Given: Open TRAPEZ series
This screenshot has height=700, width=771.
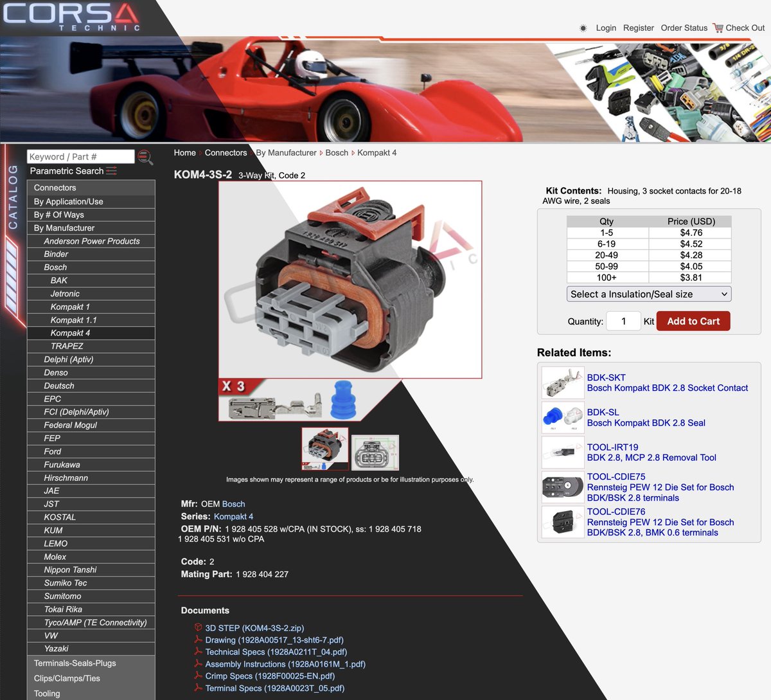Looking at the screenshot, I should click(91, 346).
